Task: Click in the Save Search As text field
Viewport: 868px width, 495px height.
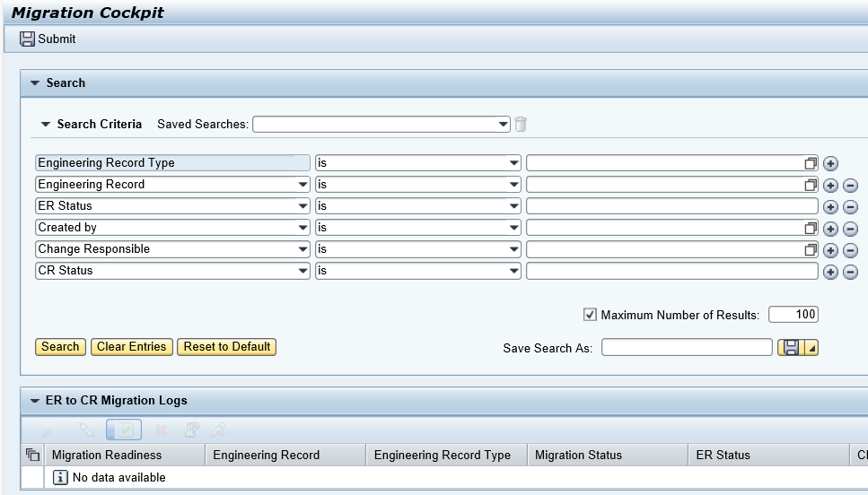Action: click(x=686, y=348)
